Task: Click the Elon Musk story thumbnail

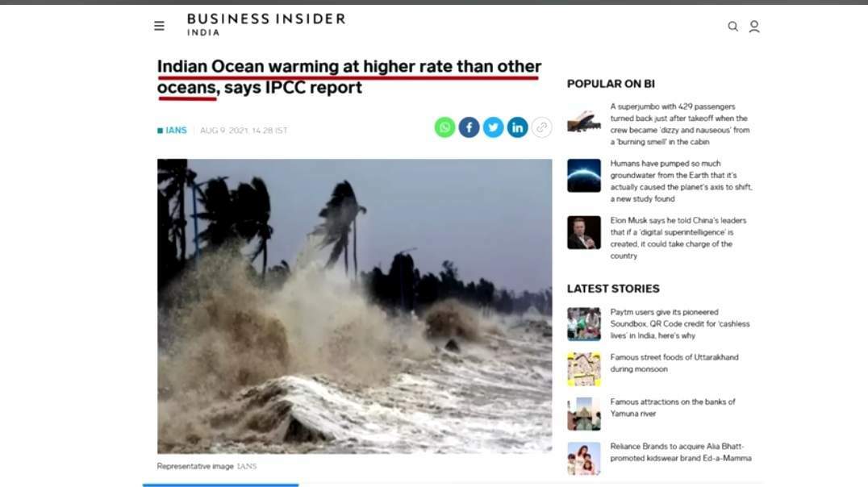Action: (583, 232)
